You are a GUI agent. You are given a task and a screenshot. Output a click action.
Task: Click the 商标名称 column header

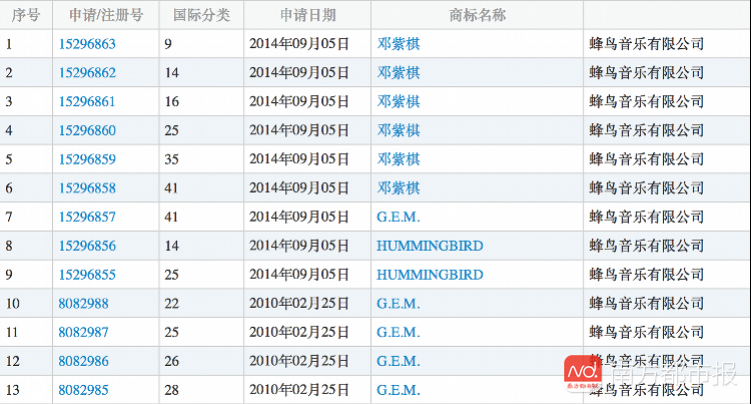point(477,15)
